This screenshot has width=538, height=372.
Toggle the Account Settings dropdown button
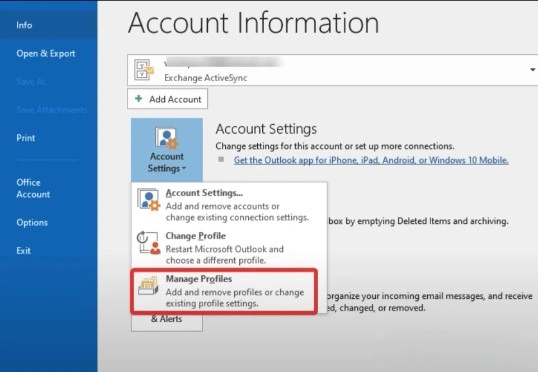point(167,150)
